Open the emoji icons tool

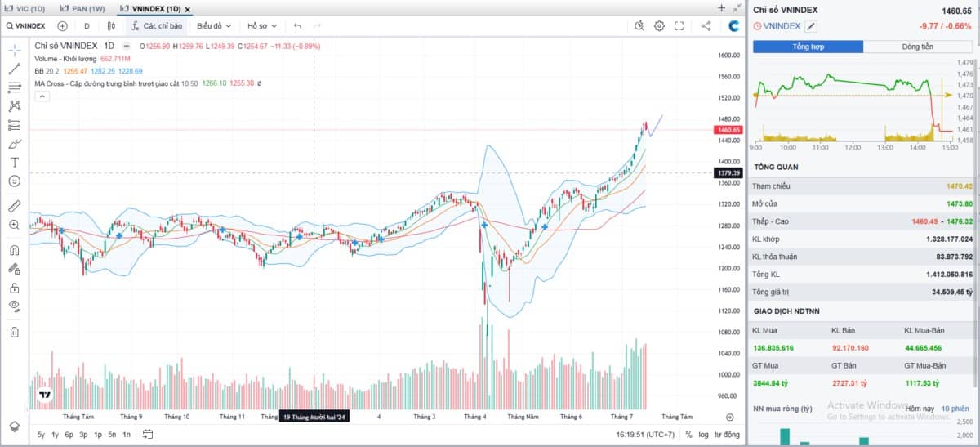14,181
